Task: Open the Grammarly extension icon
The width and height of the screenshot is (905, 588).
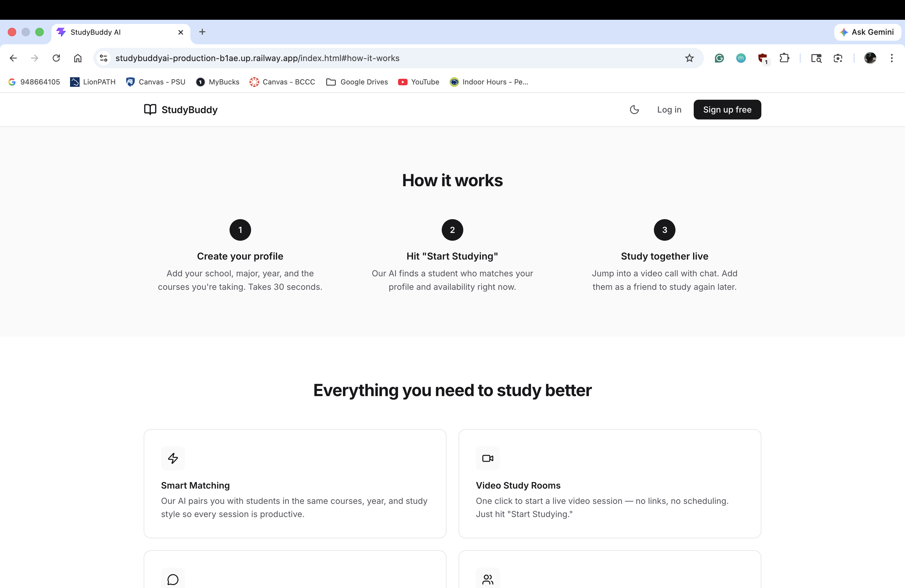Action: [719, 58]
